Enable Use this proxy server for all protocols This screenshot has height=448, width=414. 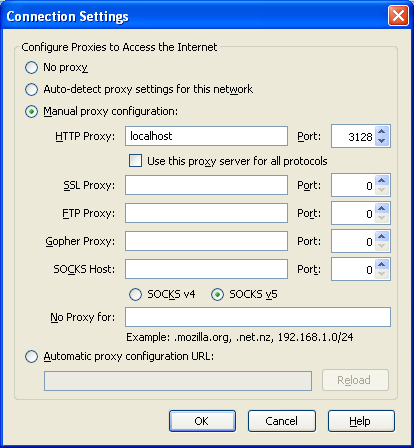pos(135,161)
